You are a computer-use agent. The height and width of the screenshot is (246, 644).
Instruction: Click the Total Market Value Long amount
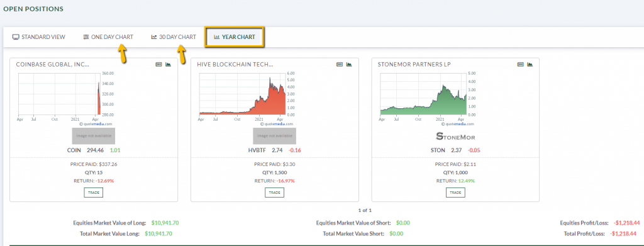click(158, 233)
